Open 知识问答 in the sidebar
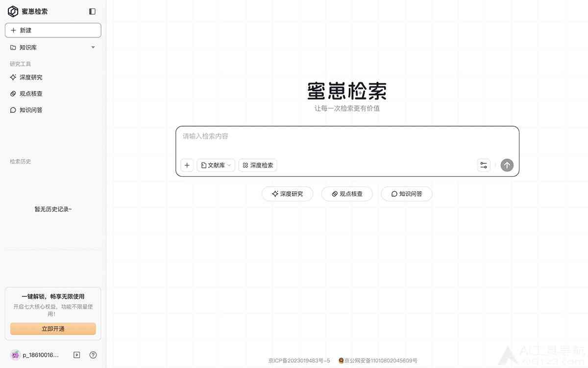 pyautogui.click(x=26, y=110)
